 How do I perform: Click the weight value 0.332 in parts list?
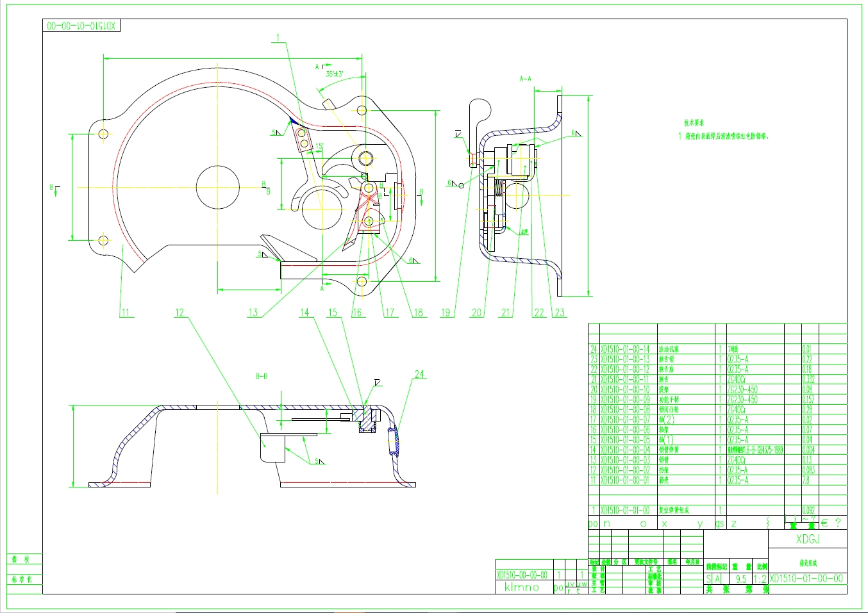808,379
